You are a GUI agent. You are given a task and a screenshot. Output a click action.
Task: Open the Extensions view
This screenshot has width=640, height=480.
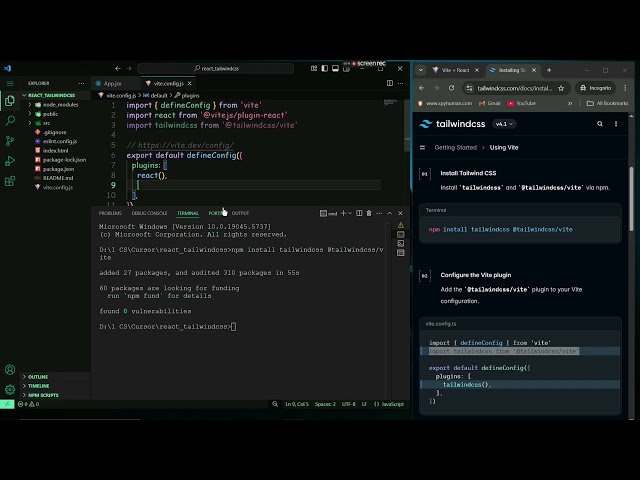pos(10,181)
